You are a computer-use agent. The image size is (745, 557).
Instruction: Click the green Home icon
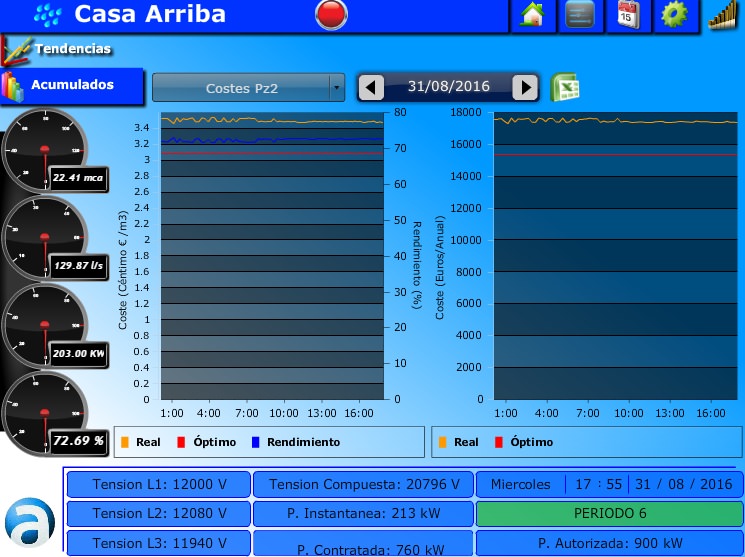(x=533, y=15)
